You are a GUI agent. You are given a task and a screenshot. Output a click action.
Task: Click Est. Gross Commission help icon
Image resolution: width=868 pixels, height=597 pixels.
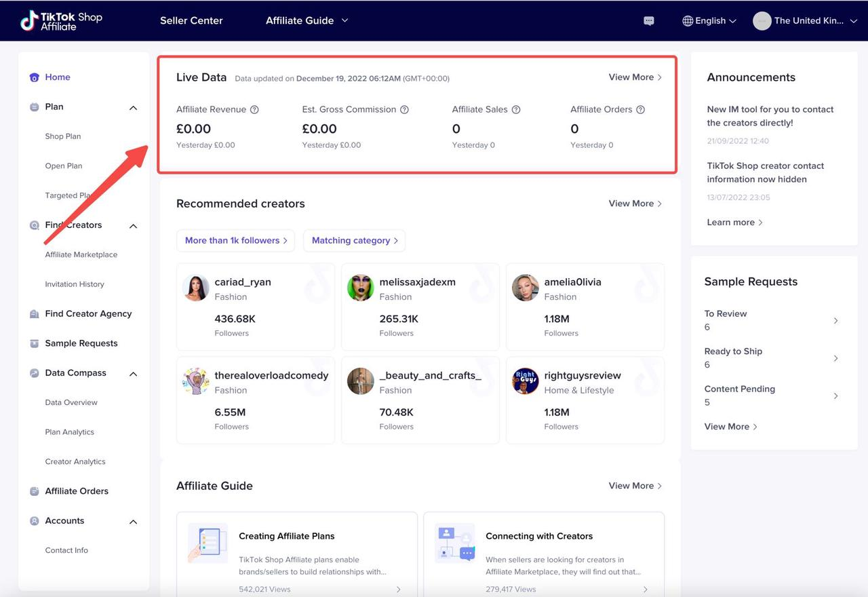click(404, 109)
